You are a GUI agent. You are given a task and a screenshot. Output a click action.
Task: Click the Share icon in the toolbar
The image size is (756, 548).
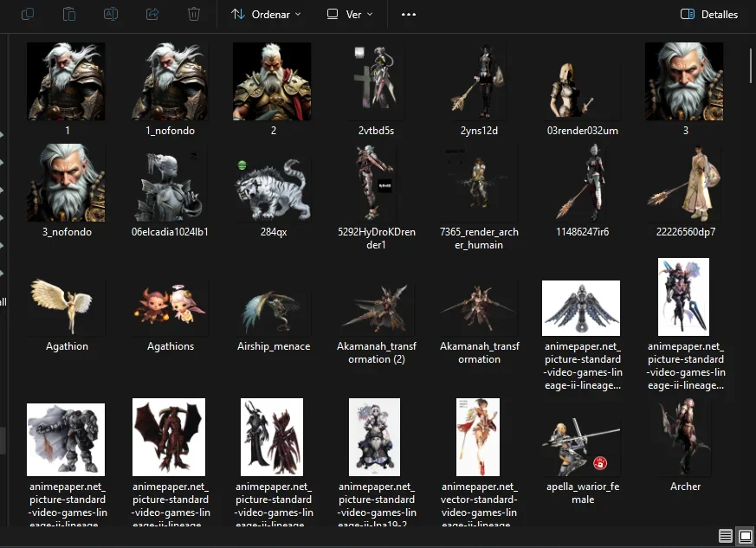point(152,14)
